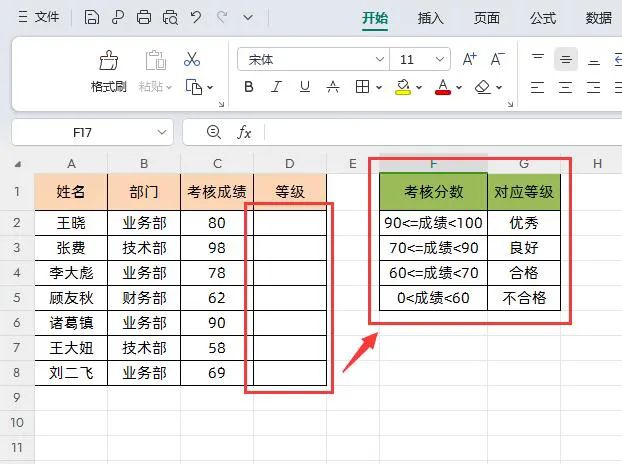
Task: Click the 格式刷 format painter
Action: point(108,71)
